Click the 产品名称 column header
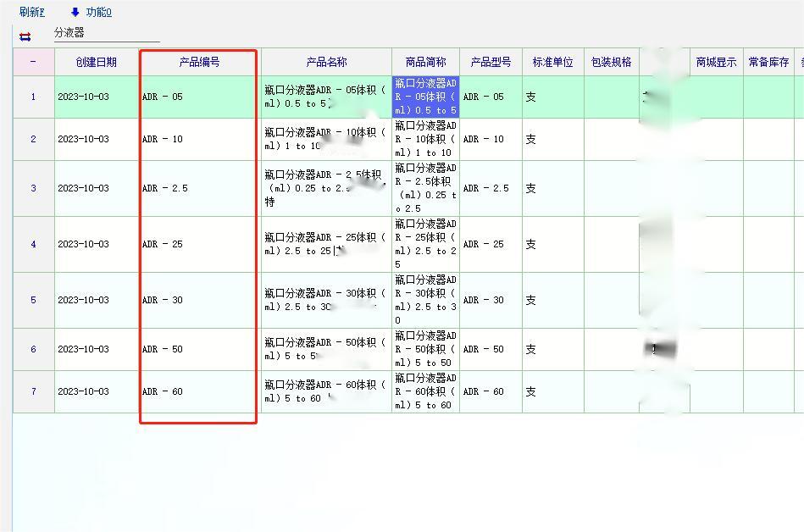 point(326,62)
